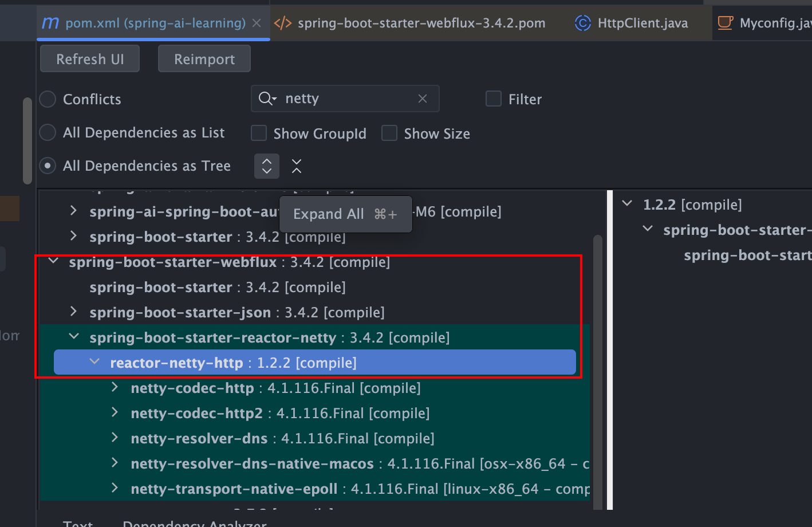
Task: Select spring-boot-starter-reactor-netty : 3.4.2 row
Action: 270,337
